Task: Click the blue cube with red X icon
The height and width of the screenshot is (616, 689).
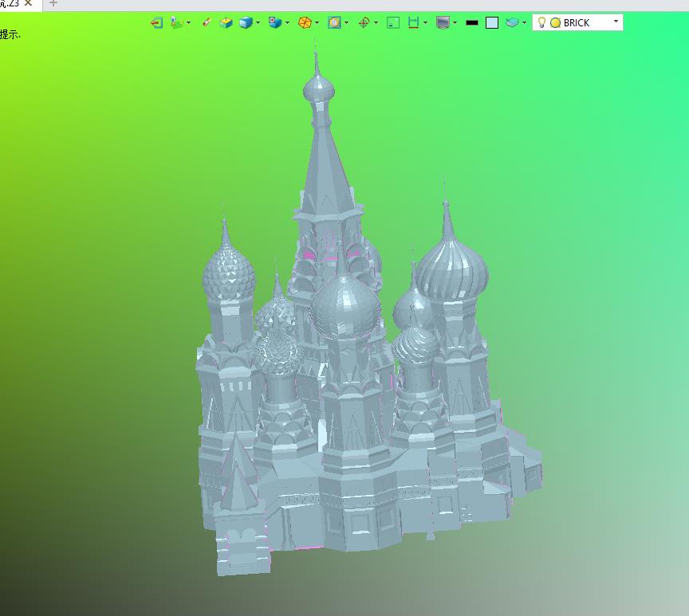Action: pos(275,22)
